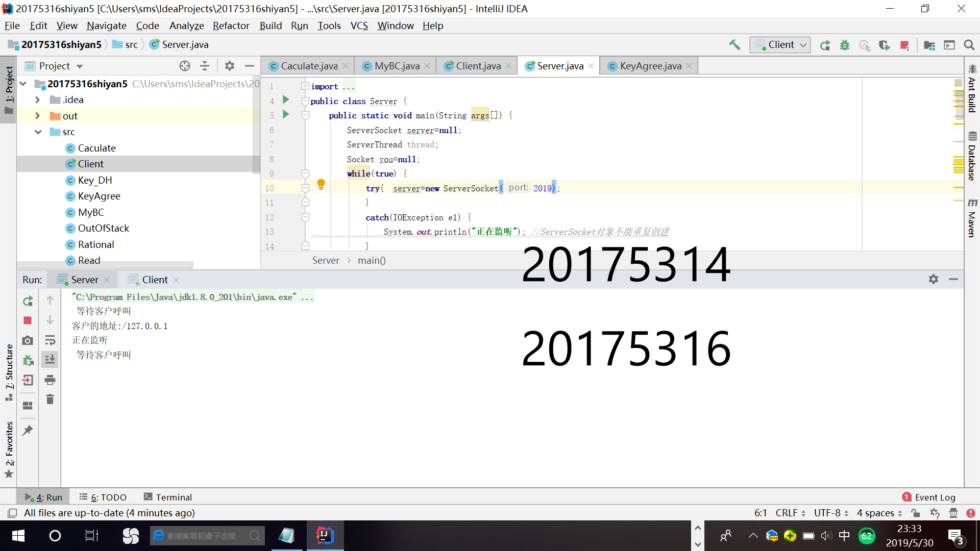
Task: Rerun the Server from the Run panel
Action: point(28,301)
